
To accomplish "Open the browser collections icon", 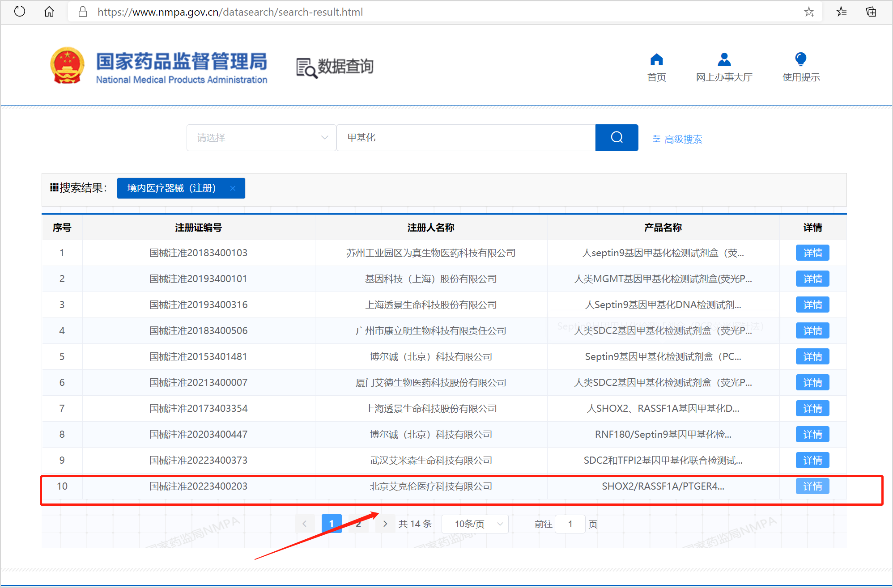I will (x=871, y=12).
